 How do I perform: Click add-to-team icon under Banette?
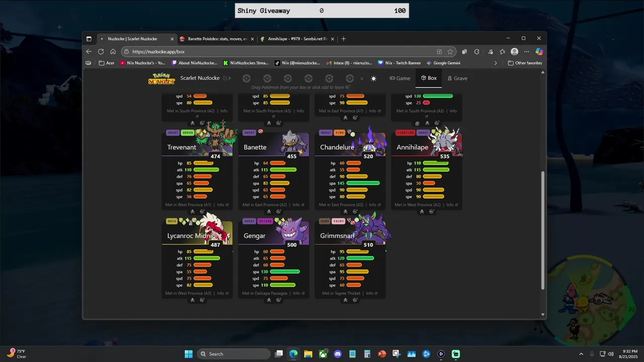tap(278, 212)
